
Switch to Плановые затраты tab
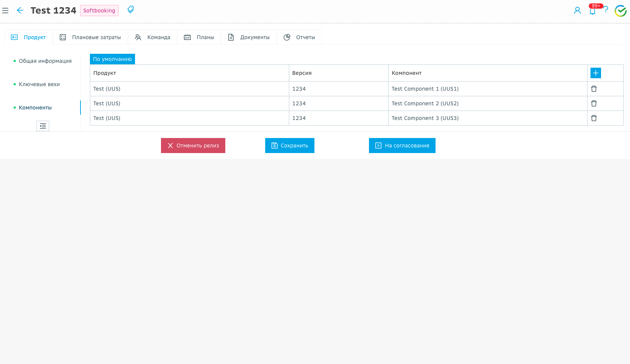(90, 37)
